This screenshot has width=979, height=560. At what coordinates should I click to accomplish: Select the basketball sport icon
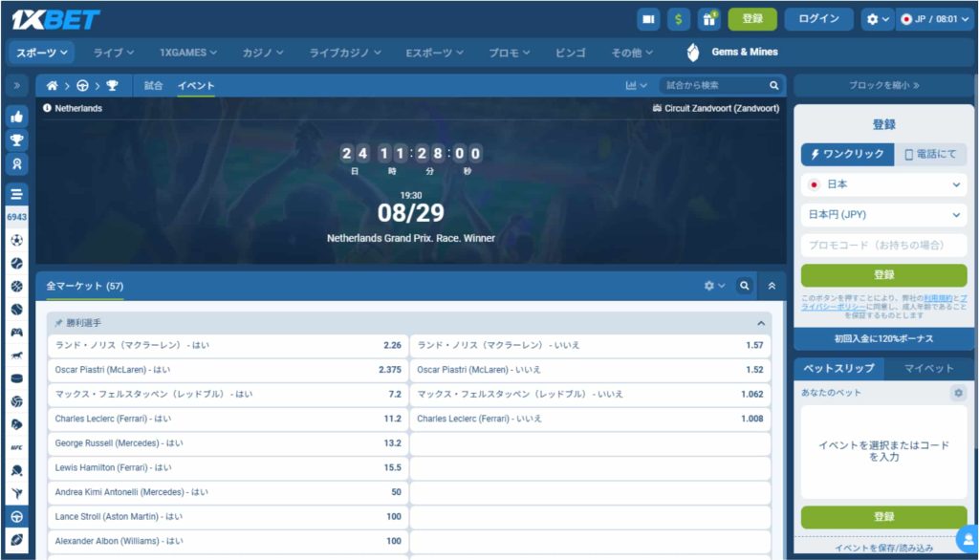point(17,287)
